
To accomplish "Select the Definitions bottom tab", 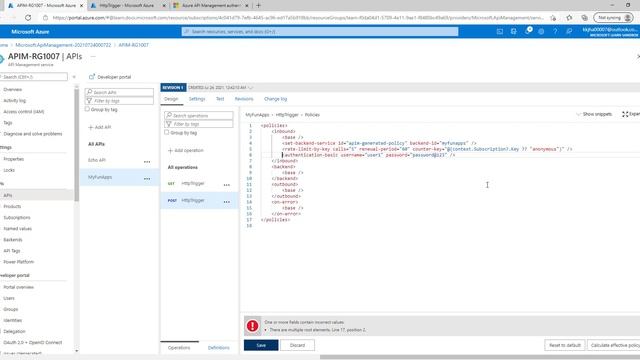I will click(x=218, y=347).
